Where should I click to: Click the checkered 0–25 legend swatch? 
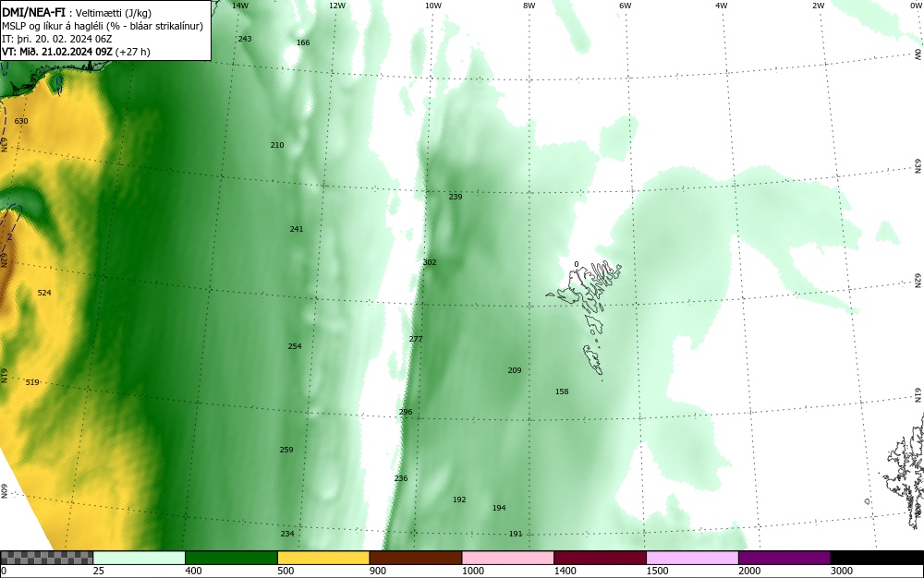(46, 558)
